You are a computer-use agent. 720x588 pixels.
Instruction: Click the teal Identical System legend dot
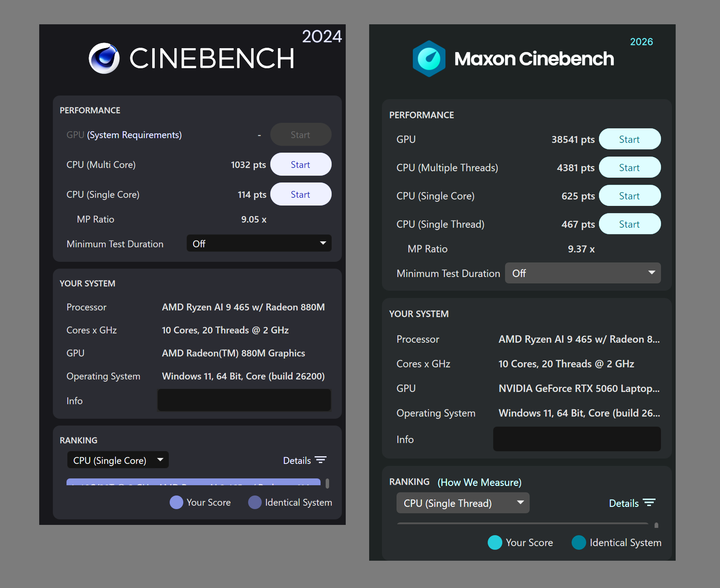[578, 542]
